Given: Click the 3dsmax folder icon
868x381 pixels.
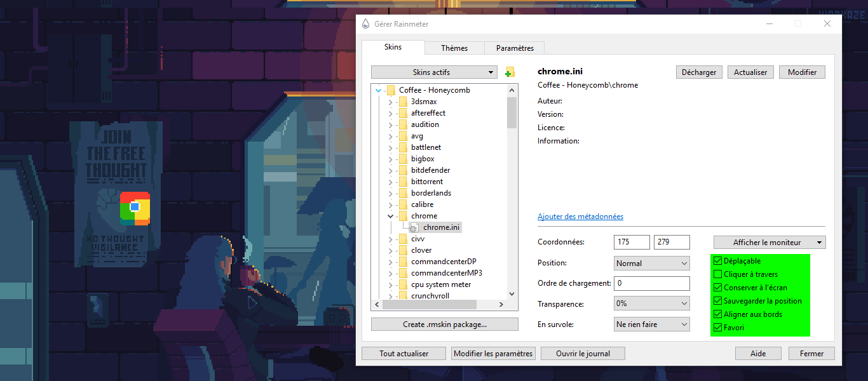Looking at the screenshot, I should (x=402, y=102).
